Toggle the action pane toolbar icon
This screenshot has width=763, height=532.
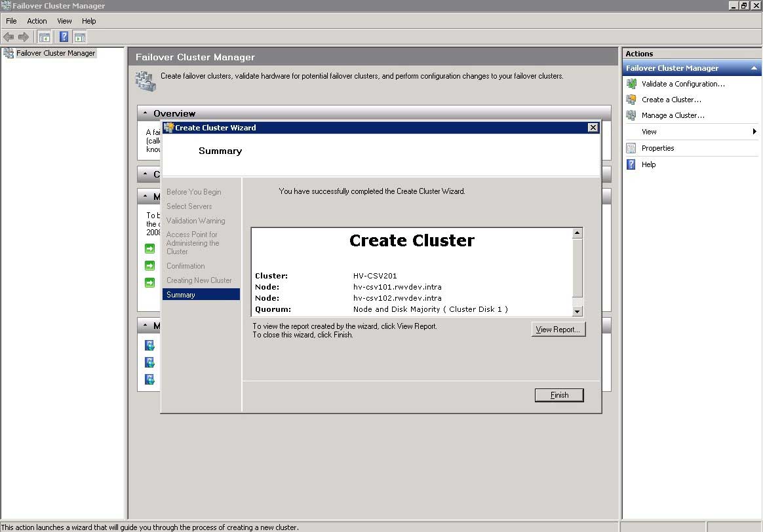80,37
